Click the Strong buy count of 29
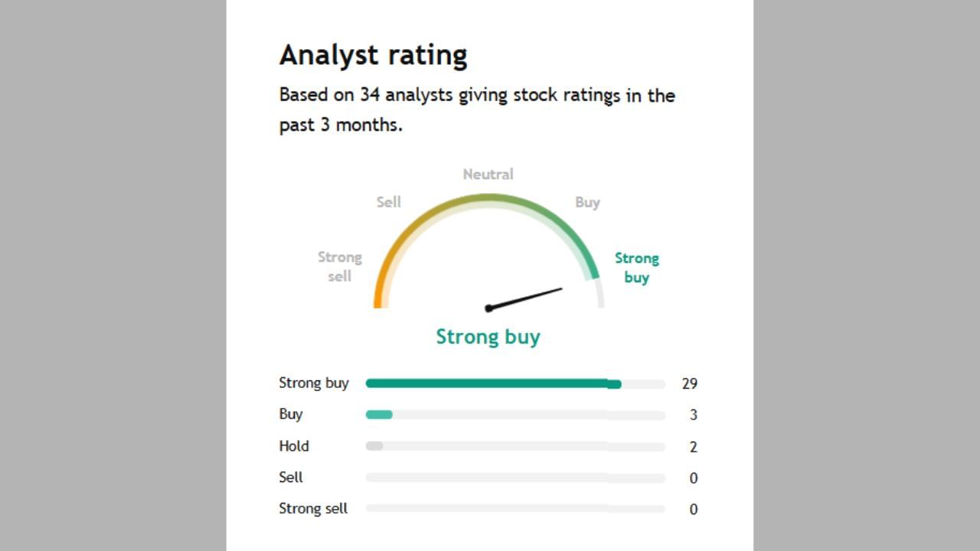980x551 pixels. pos(689,383)
